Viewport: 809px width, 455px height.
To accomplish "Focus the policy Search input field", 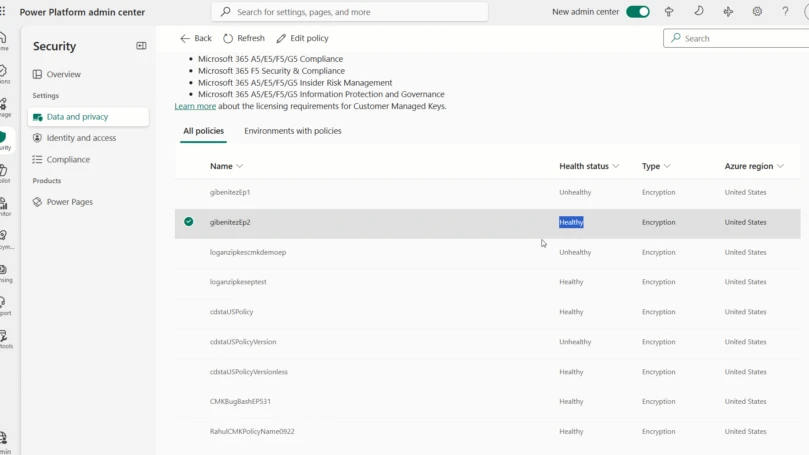I will [737, 38].
